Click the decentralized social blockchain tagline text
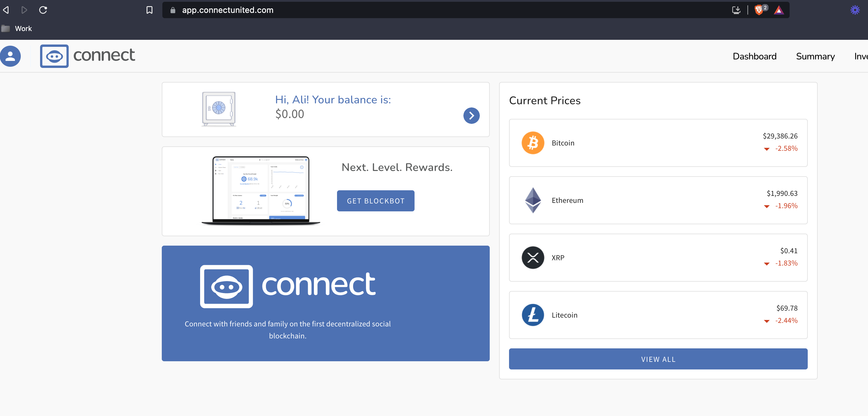 coord(288,330)
